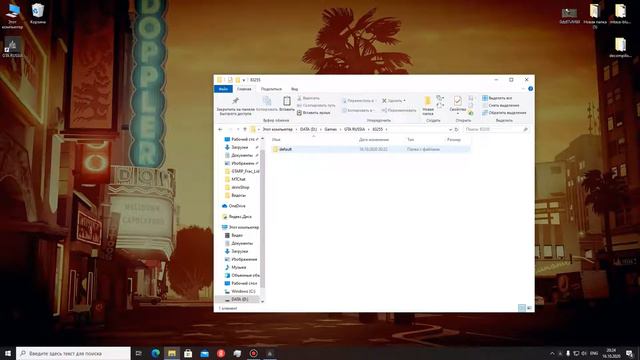The width and height of the screenshot is (640, 360).
Task: Click Вставить ярлык (Paste shortcut)
Action: (313, 113)
